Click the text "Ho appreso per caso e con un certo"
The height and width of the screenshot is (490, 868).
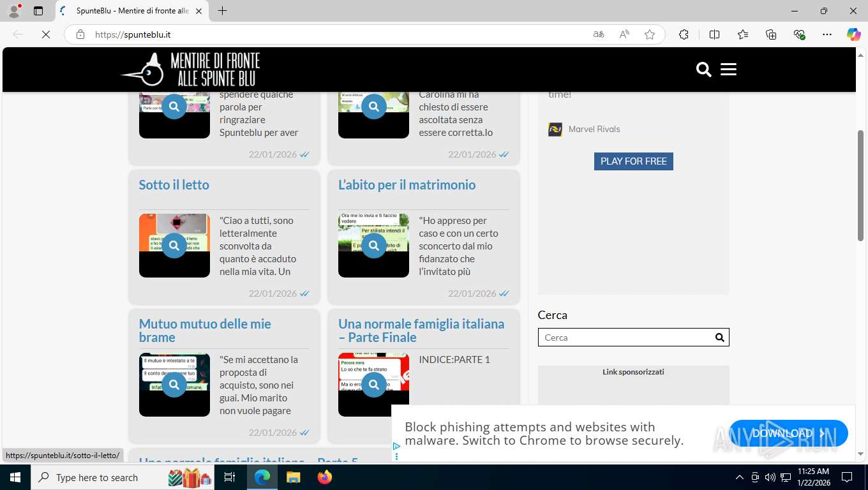click(x=458, y=233)
